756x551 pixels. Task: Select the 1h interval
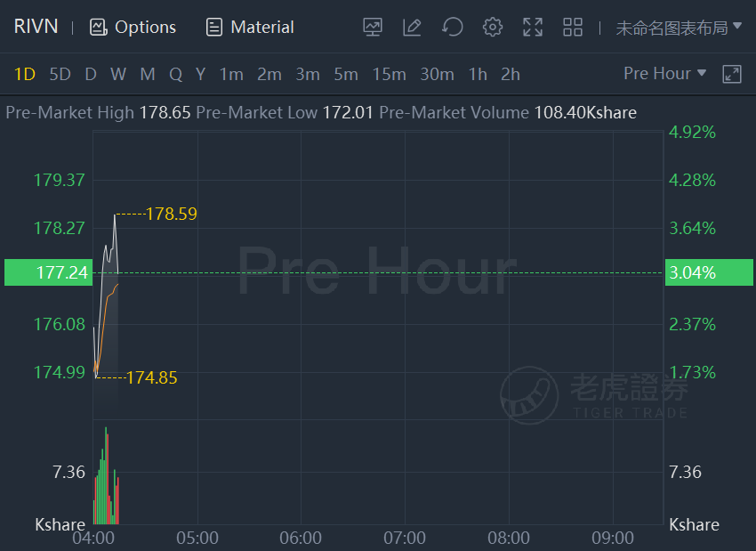[478, 74]
